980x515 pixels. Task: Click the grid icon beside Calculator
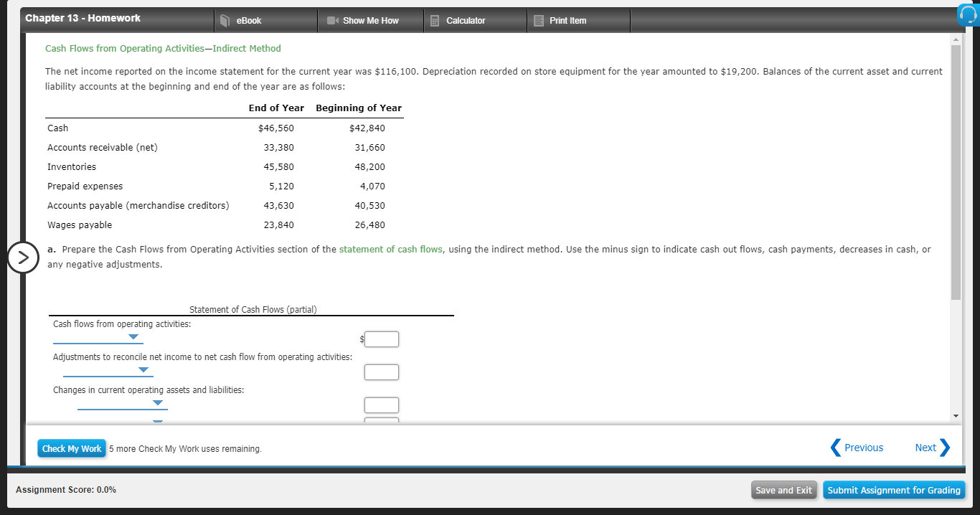(435, 20)
